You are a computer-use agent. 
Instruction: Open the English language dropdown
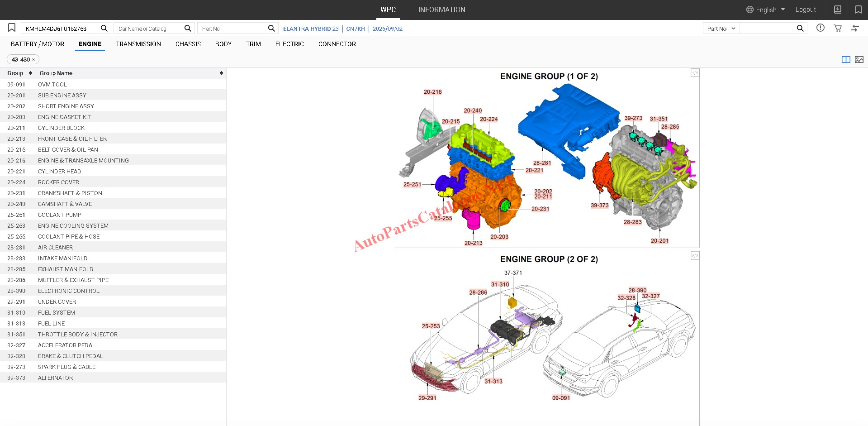(765, 10)
